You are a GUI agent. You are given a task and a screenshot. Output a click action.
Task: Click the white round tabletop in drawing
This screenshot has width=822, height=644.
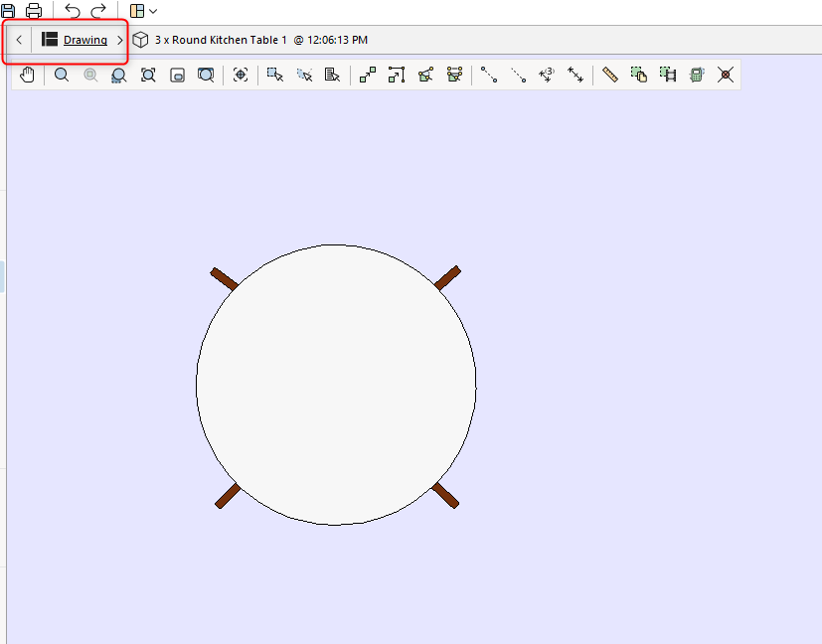[336, 385]
